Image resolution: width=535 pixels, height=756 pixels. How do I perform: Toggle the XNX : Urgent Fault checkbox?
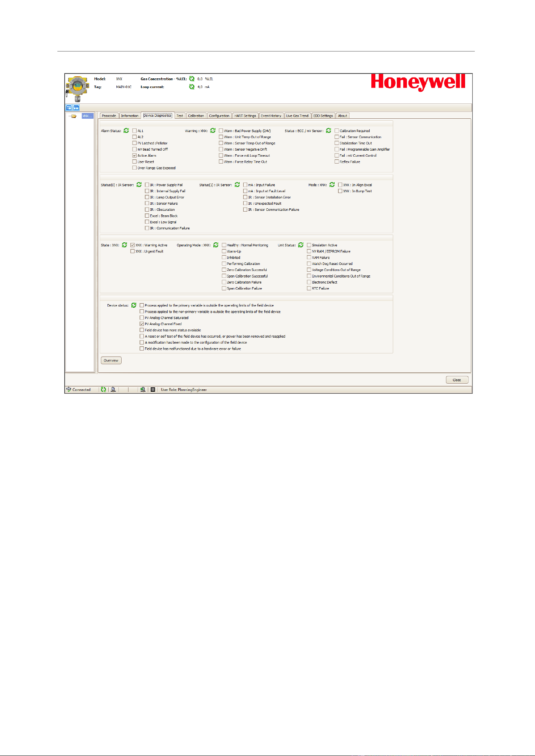coord(133,251)
